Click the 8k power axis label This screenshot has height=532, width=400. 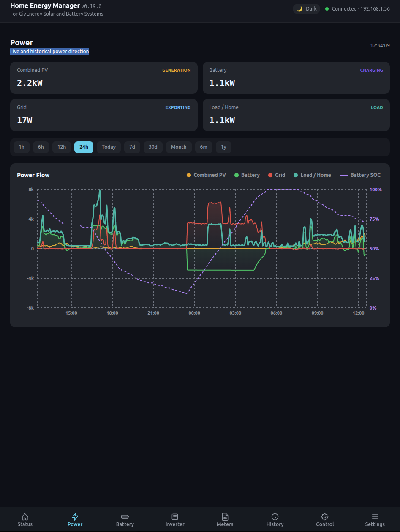(31, 189)
